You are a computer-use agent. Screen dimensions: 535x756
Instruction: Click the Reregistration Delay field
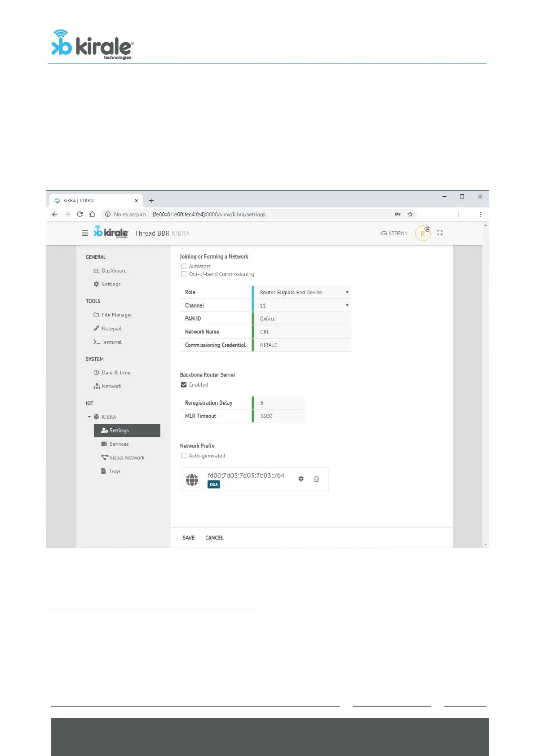coord(279,403)
